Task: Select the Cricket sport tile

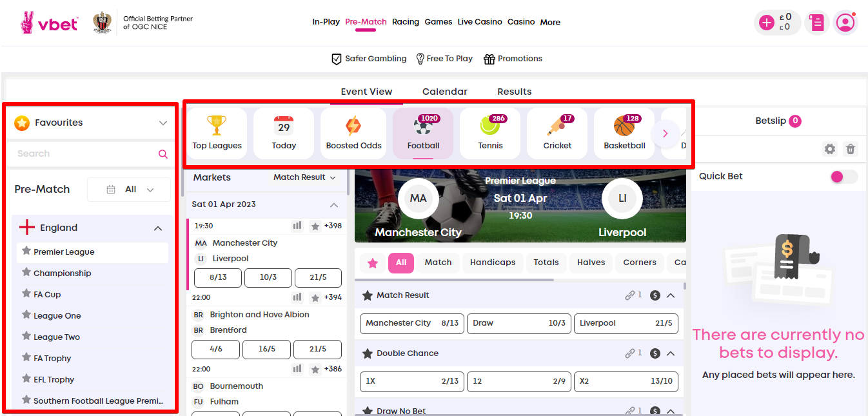Action: tap(557, 134)
